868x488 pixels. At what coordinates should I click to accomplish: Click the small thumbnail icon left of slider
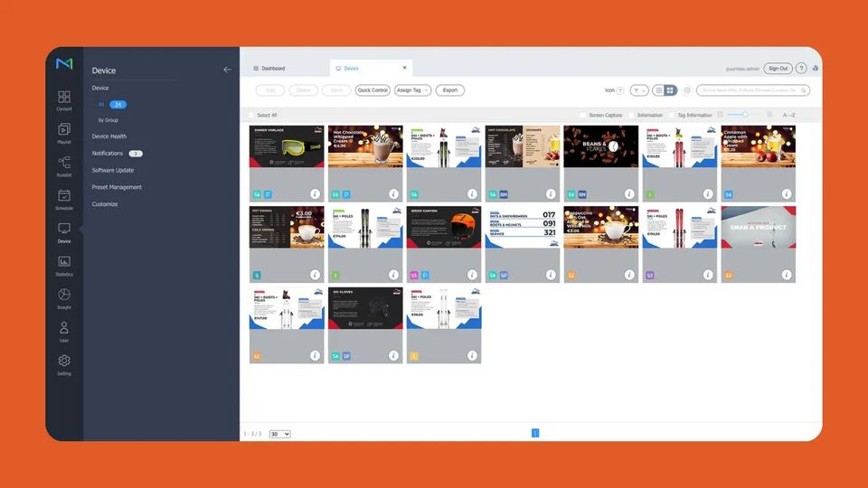coord(721,115)
